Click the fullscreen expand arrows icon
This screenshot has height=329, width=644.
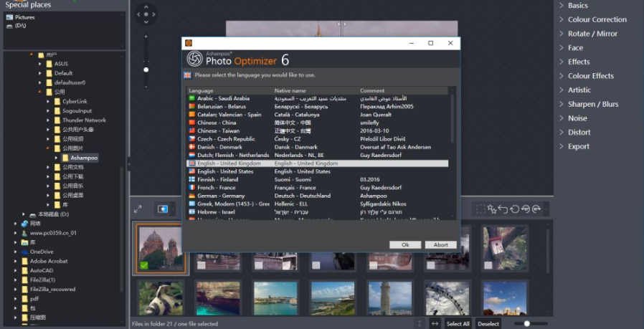coord(138,209)
